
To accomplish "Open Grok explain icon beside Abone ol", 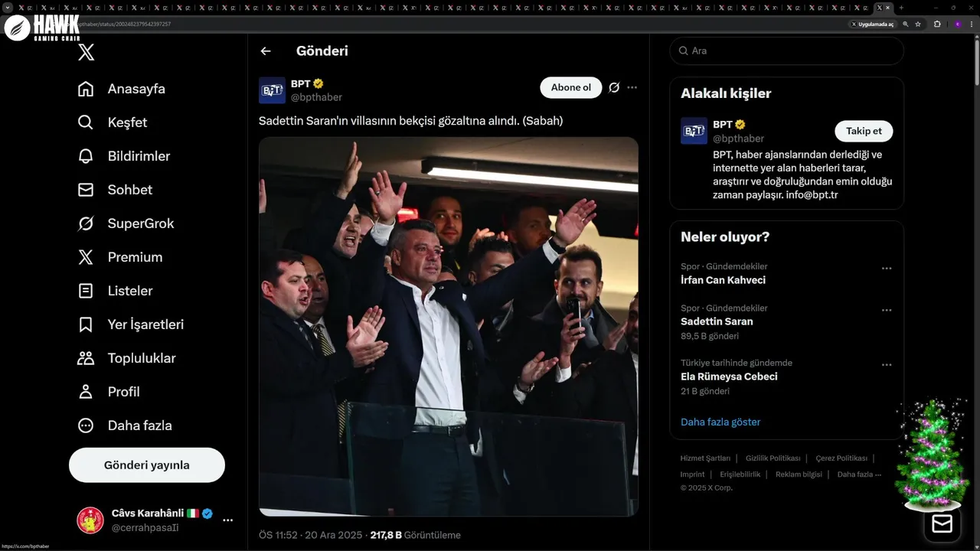I will pos(614,87).
